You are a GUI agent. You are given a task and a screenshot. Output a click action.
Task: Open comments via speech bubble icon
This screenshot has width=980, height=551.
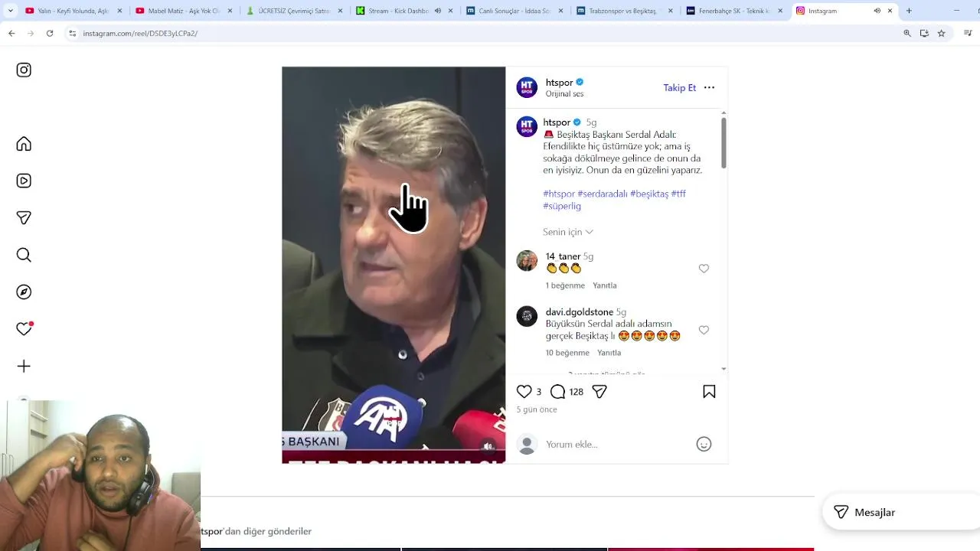[557, 391]
